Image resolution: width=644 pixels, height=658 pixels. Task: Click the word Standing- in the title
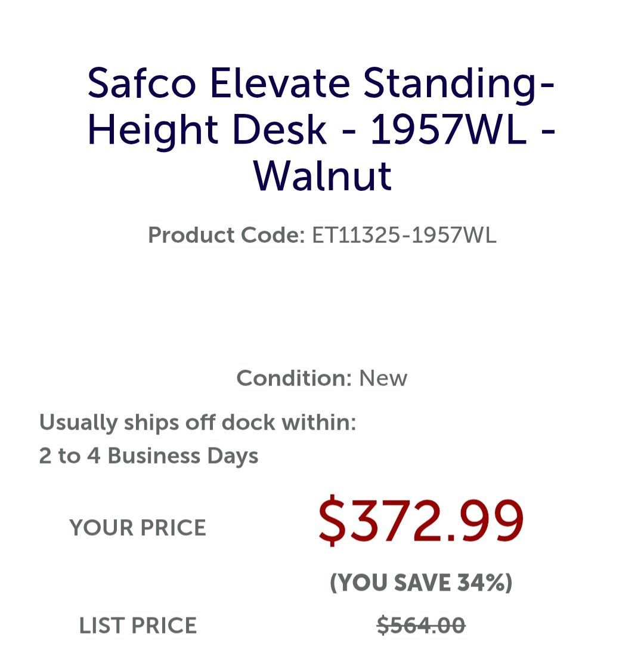[459, 86]
